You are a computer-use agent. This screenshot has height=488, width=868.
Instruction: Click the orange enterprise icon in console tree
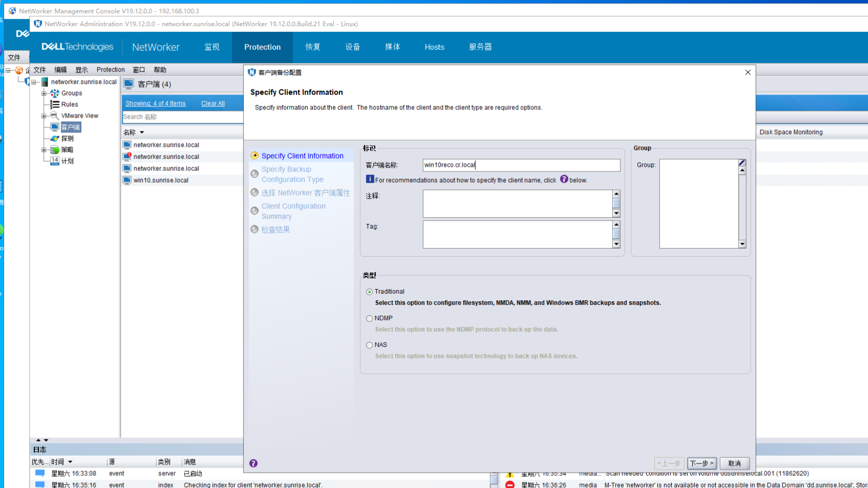19,70
